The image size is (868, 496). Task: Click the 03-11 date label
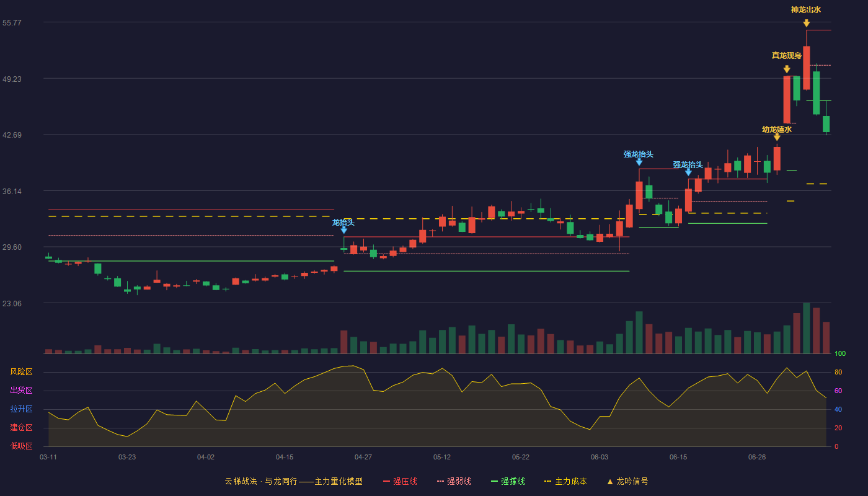[x=48, y=457]
